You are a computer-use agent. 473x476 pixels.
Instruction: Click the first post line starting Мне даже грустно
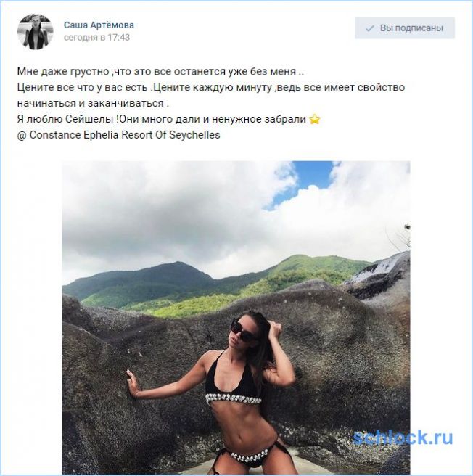pyautogui.click(x=160, y=72)
